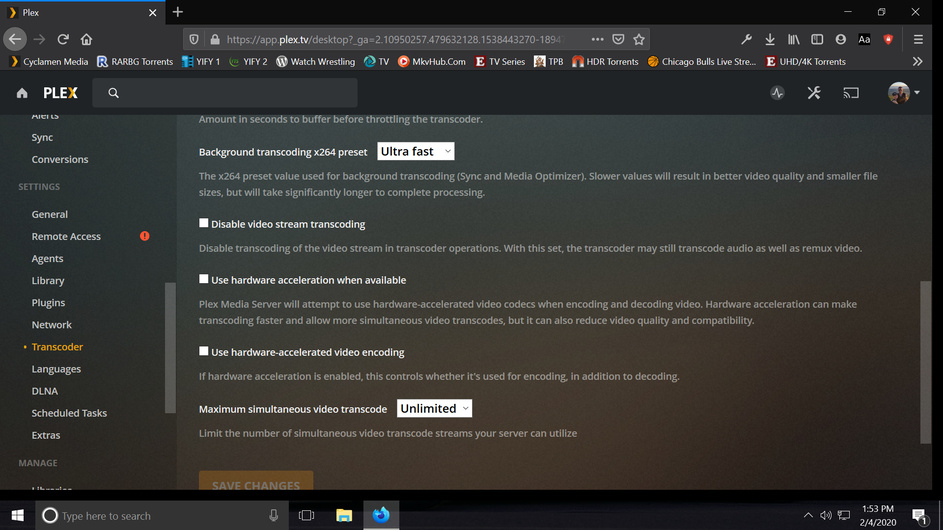Open HDR Torrents bookmark
Screen dimensions: 943x530
[605, 61]
